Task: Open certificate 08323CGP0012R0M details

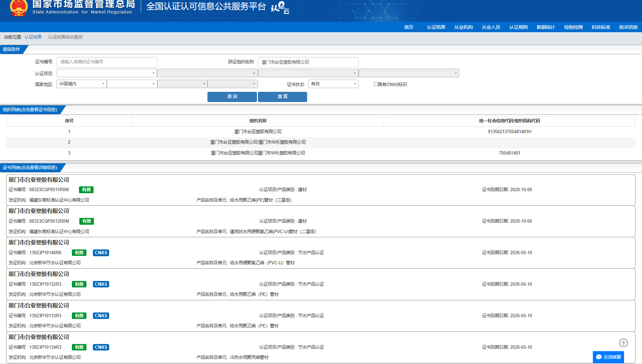Action: 321,221
